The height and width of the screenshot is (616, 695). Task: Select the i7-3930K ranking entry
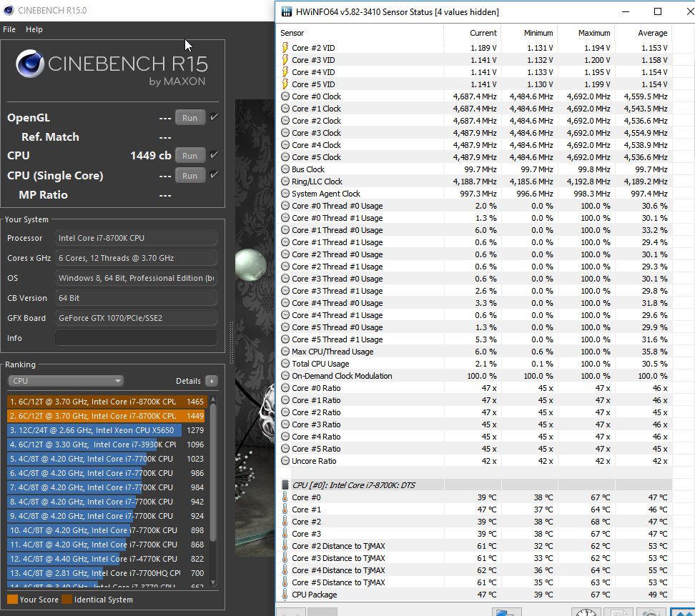(107, 444)
